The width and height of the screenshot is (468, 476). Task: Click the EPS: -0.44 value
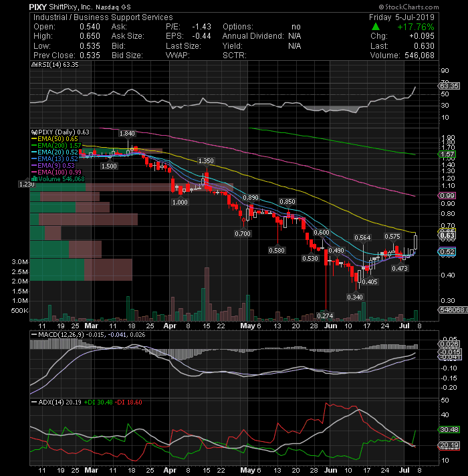click(188, 36)
